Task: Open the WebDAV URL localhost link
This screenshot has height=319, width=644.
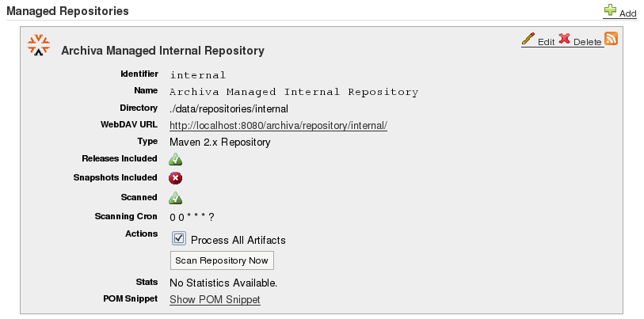Action: click(278, 125)
